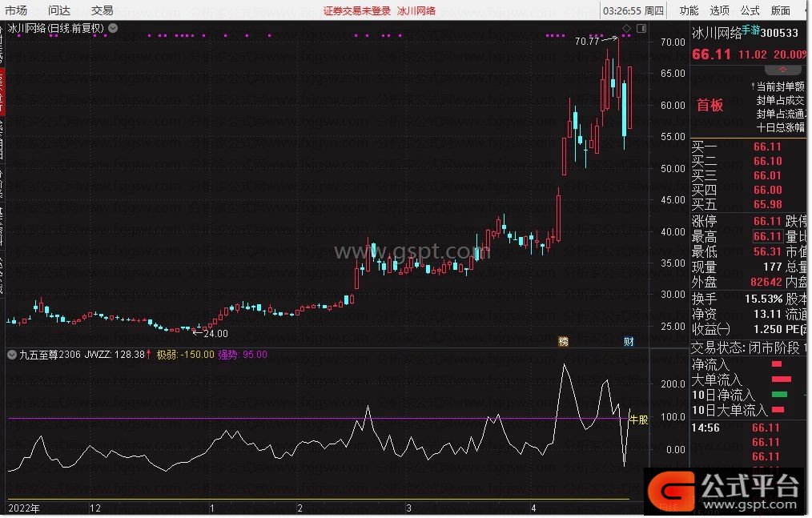Open the 选项 menu
Viewport: 812px width, 518px height.
(x=719, y=10)
